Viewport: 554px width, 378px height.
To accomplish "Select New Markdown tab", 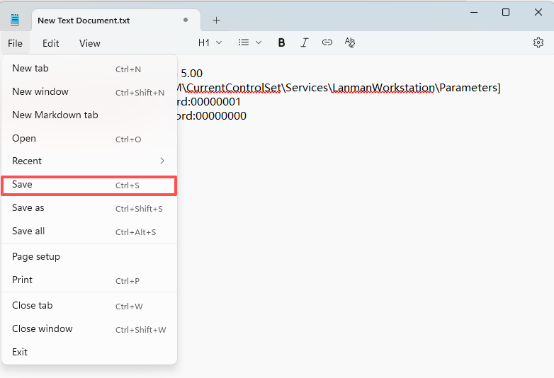I will (89, 115).
